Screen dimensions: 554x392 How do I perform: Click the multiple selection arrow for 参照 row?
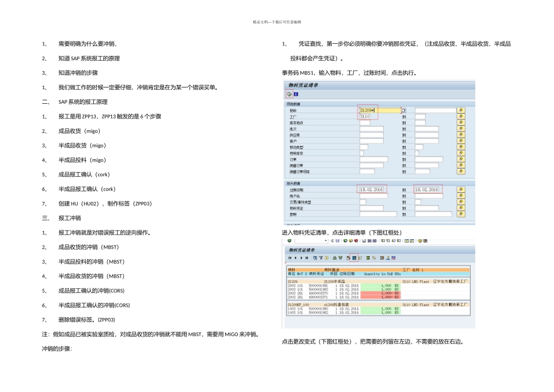(461, 214)
